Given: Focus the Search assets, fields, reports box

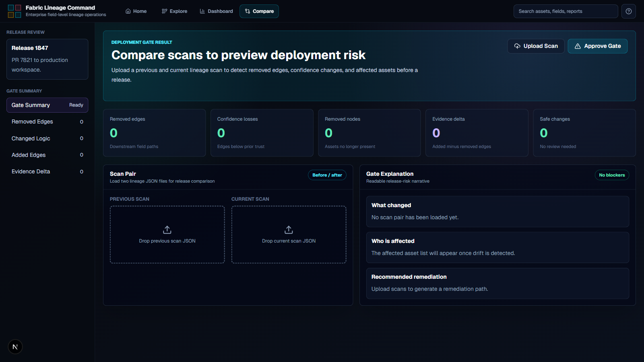Looking at the screenshot, I should click(x=566, y=11).
